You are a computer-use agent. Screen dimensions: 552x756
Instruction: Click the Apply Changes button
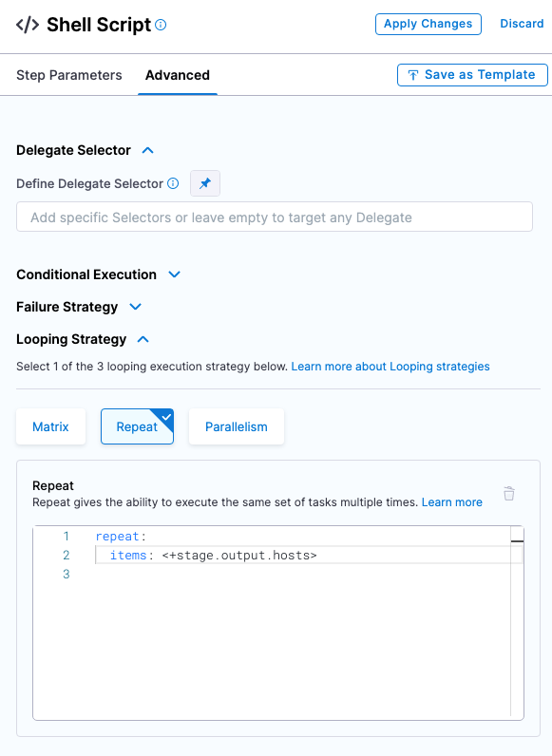pyautogui.click(x=428, y=24)
